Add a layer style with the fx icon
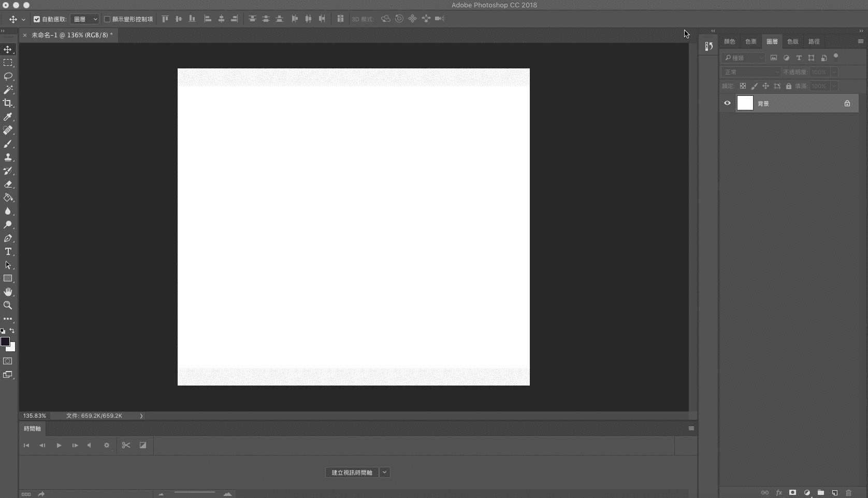This screenshot has width=868, height=498. pos(779,493)
